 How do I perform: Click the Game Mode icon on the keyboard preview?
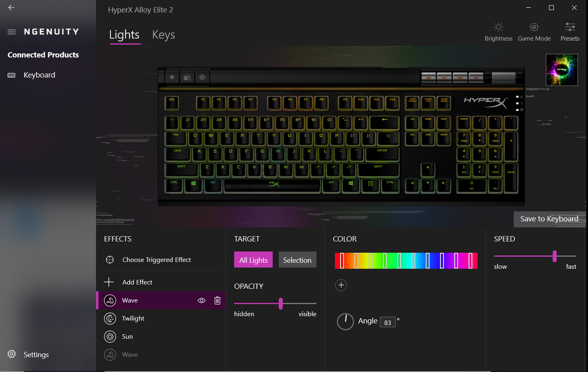pos(202,77)
